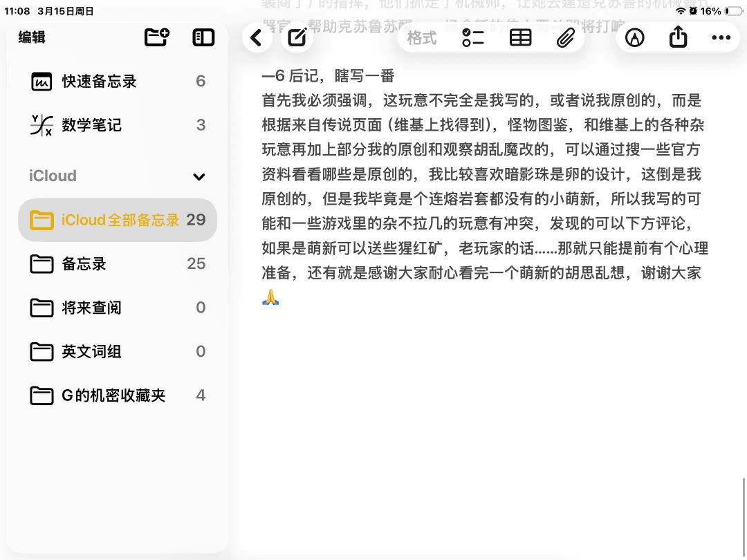Open the 英文词组 folder

[x=118, y=351]
